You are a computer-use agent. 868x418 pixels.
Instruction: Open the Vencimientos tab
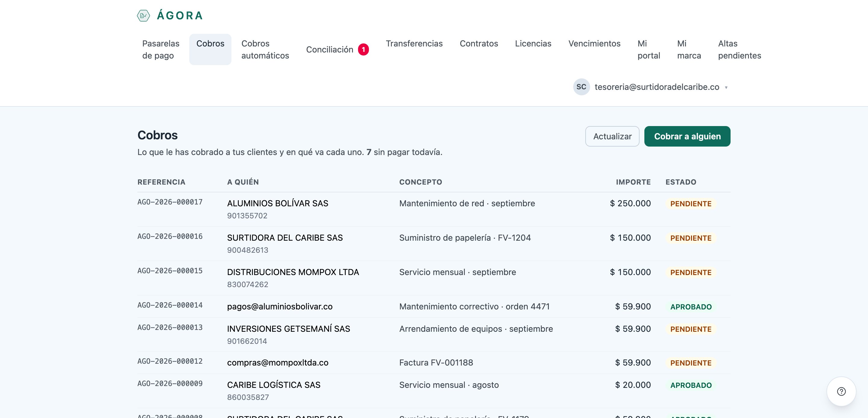[594, 43]
